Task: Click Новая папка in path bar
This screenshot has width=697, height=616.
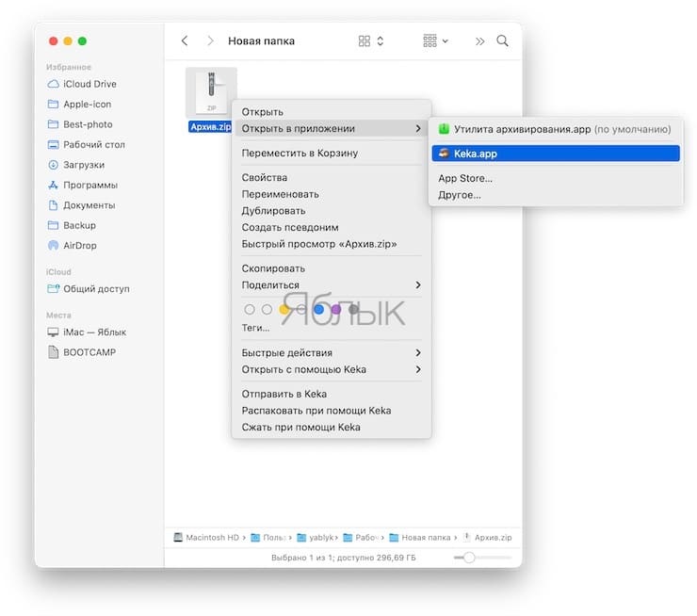Action: (x=420, y=537)
